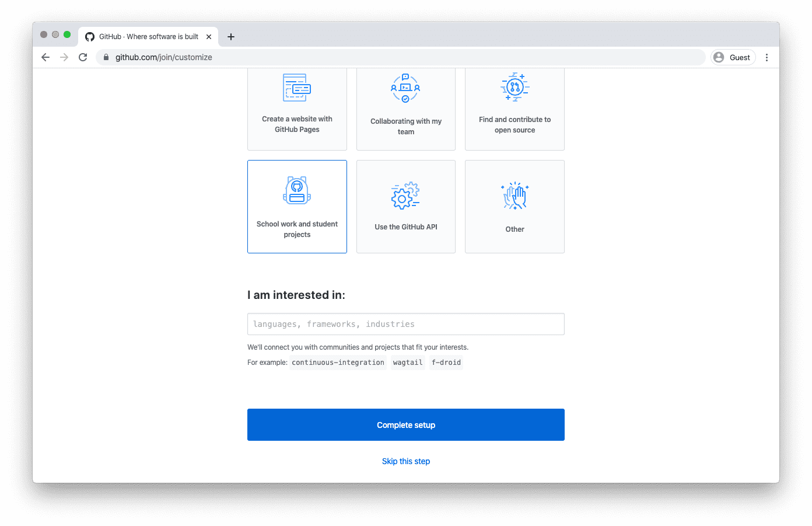
Task: Reload the page with refresh icon
Action: (x=83, y=57)
